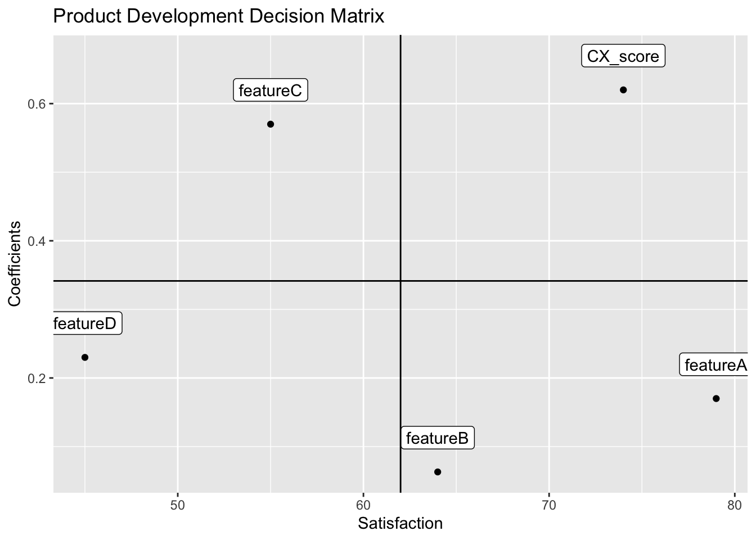756x540 pixels.
Task: Click the Coefficients y-axis title
Action: tap(15, 264)
